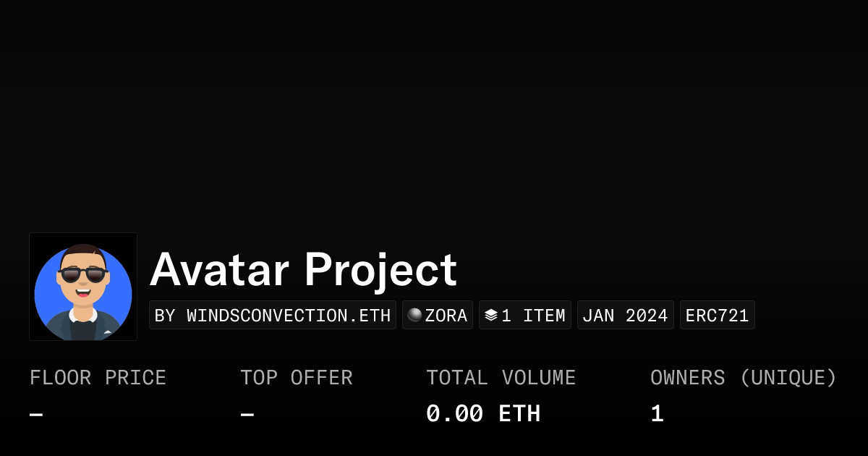Select the ERC721 token standard badge
The height and width of the screenshot is (456, 868).
[717, 316]
